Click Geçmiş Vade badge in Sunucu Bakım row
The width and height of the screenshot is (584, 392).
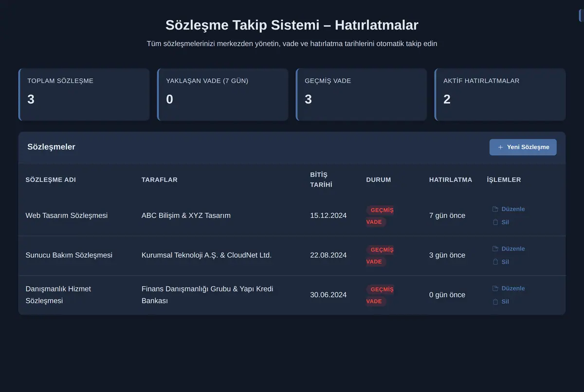380,255
